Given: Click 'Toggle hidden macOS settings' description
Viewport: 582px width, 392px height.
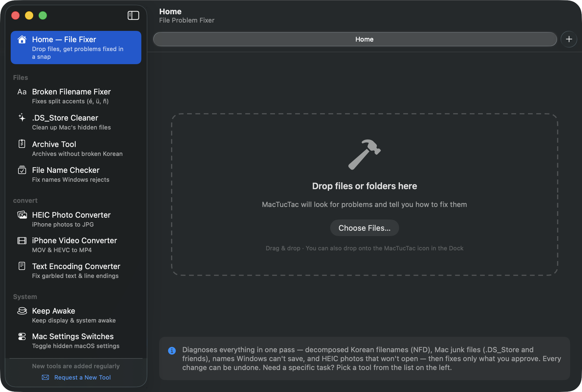Looking at the screenshot, I should pyautogui.click(x=76, y=346).
